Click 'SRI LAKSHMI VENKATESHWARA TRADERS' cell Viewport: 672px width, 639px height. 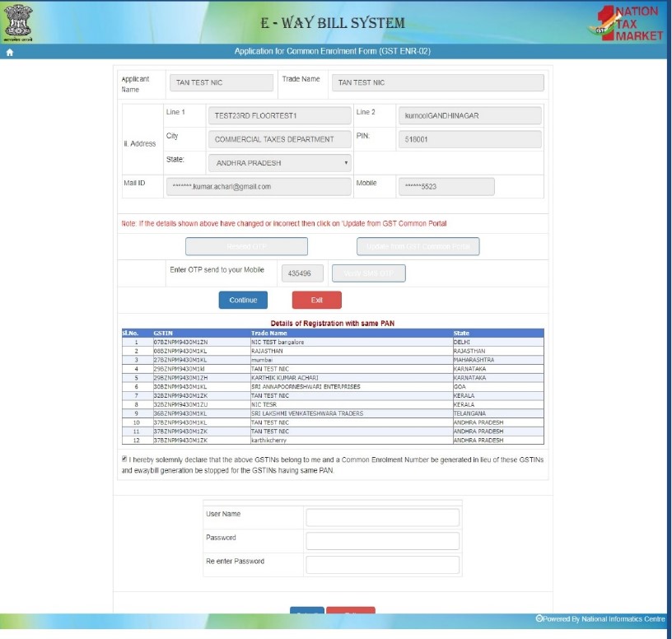[307, 413]
